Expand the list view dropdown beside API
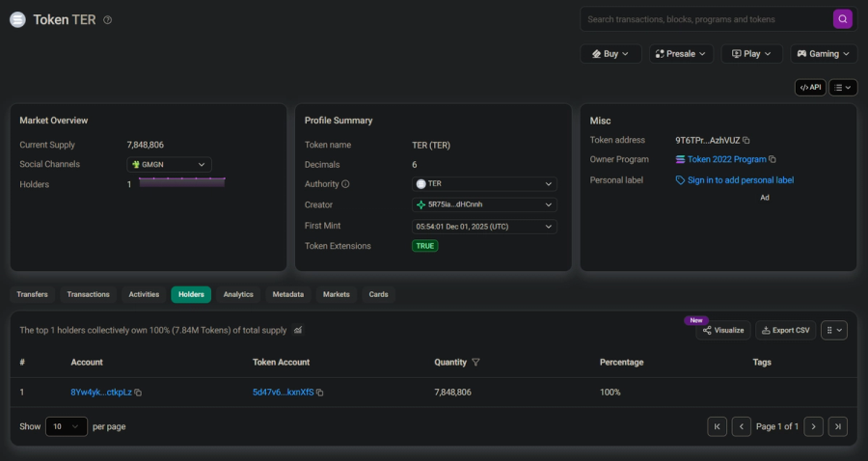Screen dimensions: 868x461 click(x=843, y=88)
